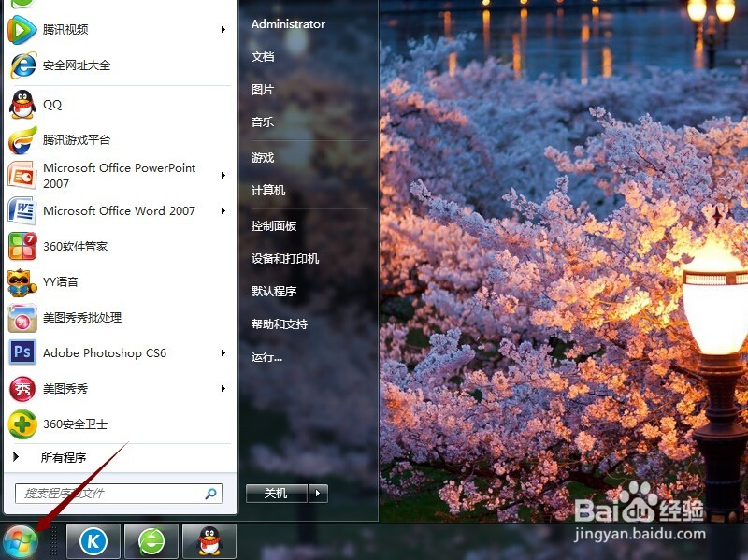Launch 安全网址大全 Internet Explorer icon
This screenshot has width=748, height=560.
tap(22, 65)
